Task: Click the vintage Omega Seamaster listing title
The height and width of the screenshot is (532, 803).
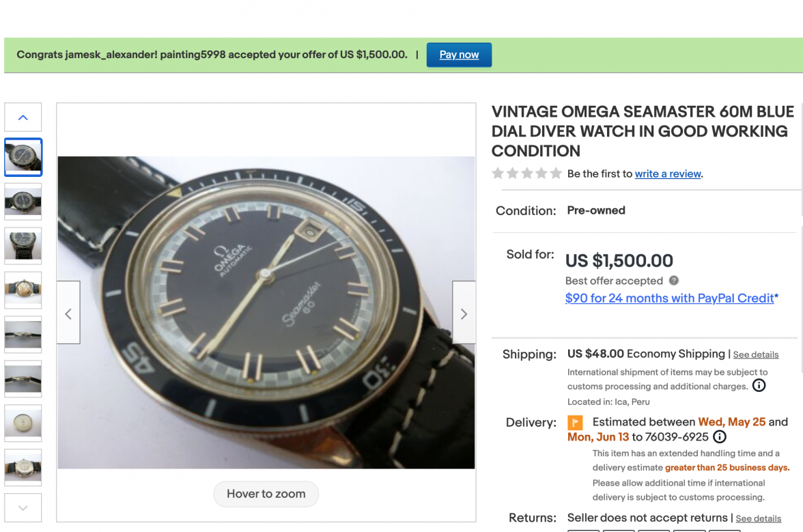Action: (x=643, y=131)
